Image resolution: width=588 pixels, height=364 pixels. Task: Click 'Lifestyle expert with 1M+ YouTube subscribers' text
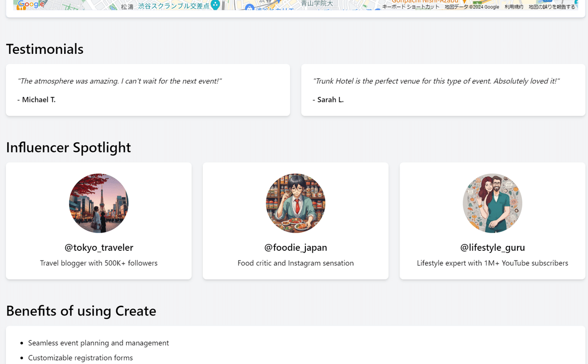[x=492, y=263]
